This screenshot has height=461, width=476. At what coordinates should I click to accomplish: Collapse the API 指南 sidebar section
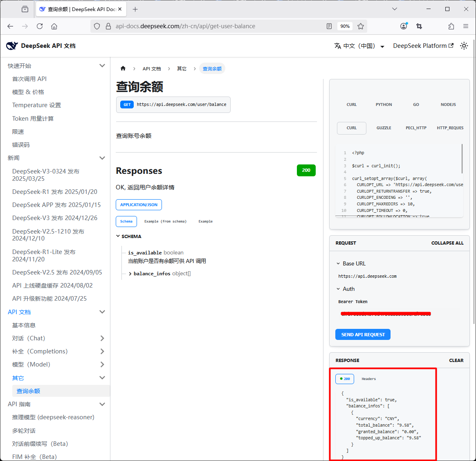[102, 405]
